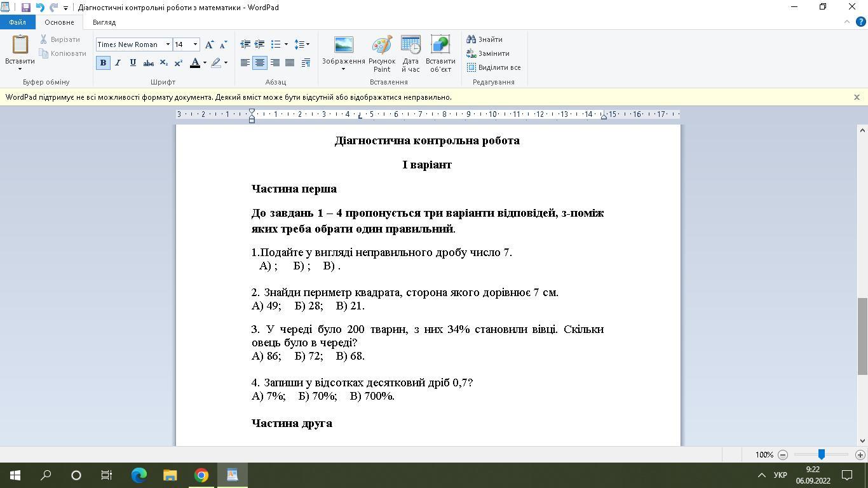Open the font size 14 dropdown
The width and height of the screenshot is (868, 488).
pos(195,44)
